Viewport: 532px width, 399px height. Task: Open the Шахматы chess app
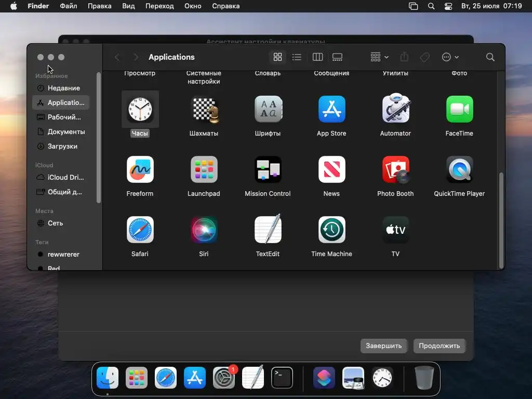pyautogui.click(x=204, y=109)
